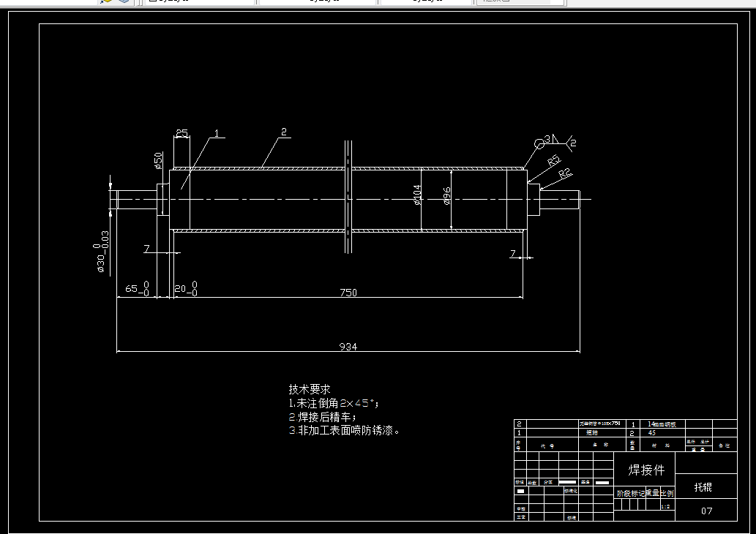The height and width of the screenshot is (534, 756).
Task: Select the 750 tube length dimension
Action: tap(348, 293)
